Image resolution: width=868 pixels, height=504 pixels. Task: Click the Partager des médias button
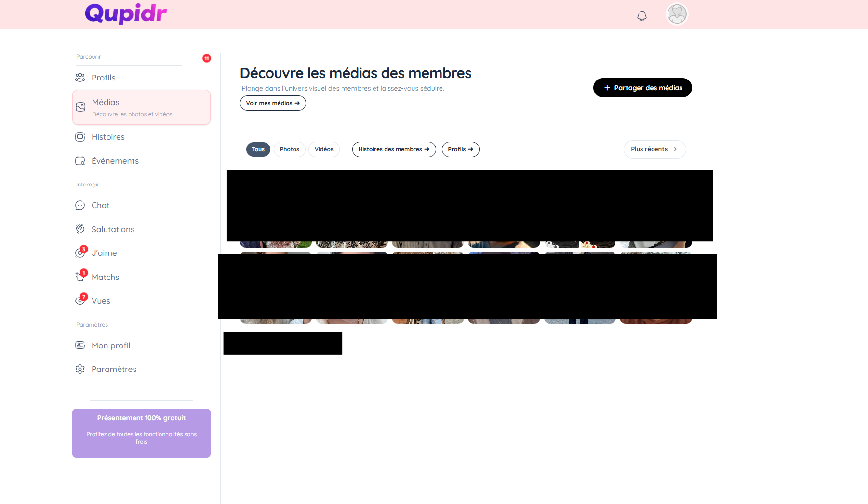pyautogui.click(x=642, y=88)
